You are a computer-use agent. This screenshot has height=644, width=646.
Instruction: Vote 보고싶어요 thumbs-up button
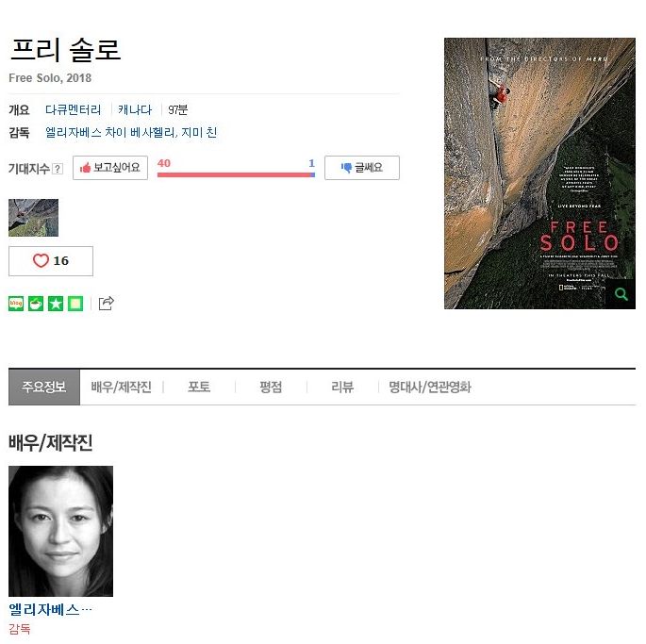[x=110, y=168]
